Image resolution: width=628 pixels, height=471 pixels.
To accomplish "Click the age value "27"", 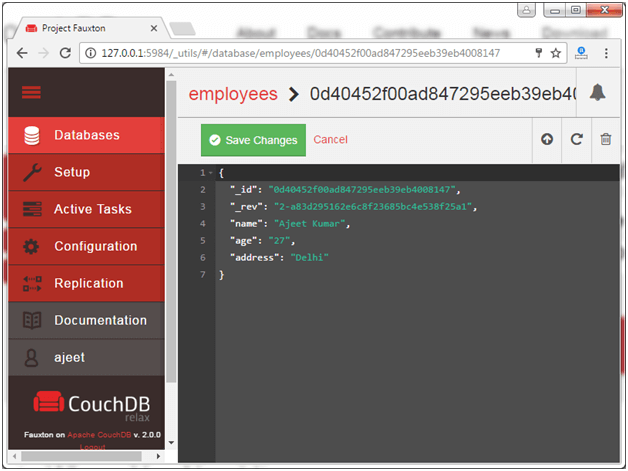I will click(x=279, y=241).
